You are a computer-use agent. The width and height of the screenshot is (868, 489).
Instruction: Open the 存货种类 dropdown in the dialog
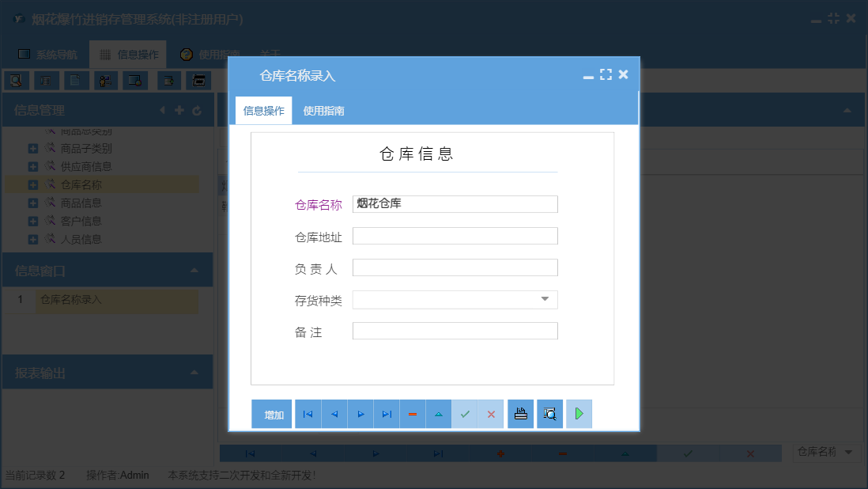pyautogui.click(x=545, y=299)
